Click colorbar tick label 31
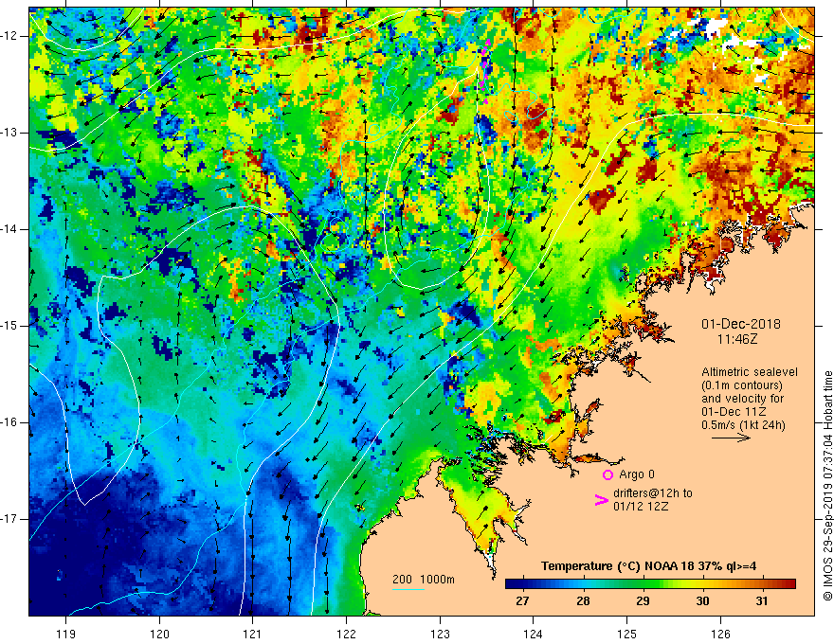 (x=762, y=601)
